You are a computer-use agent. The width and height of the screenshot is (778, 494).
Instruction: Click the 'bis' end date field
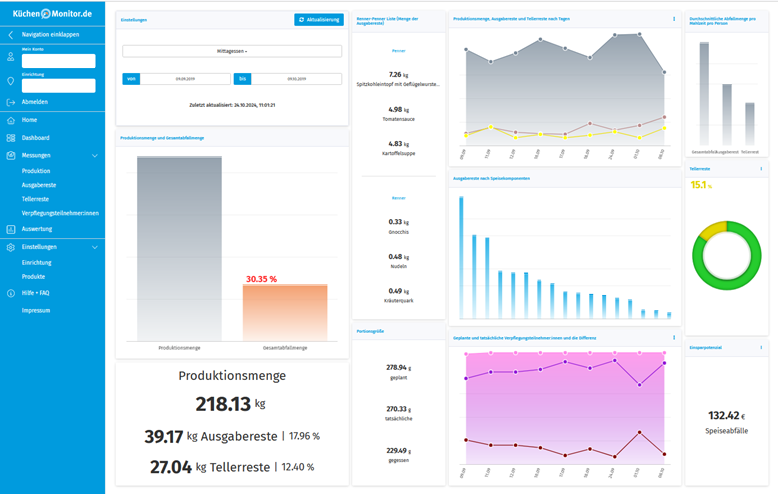pos(298,79)
